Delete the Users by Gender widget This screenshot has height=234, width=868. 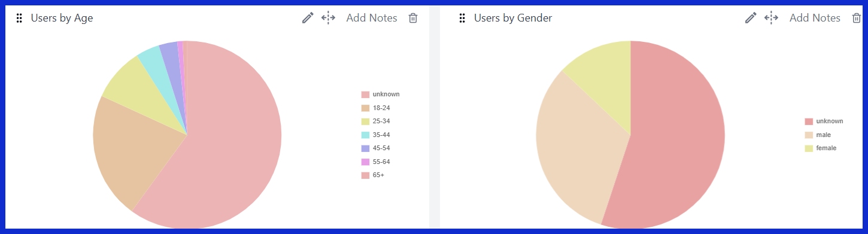pos(856,18)
